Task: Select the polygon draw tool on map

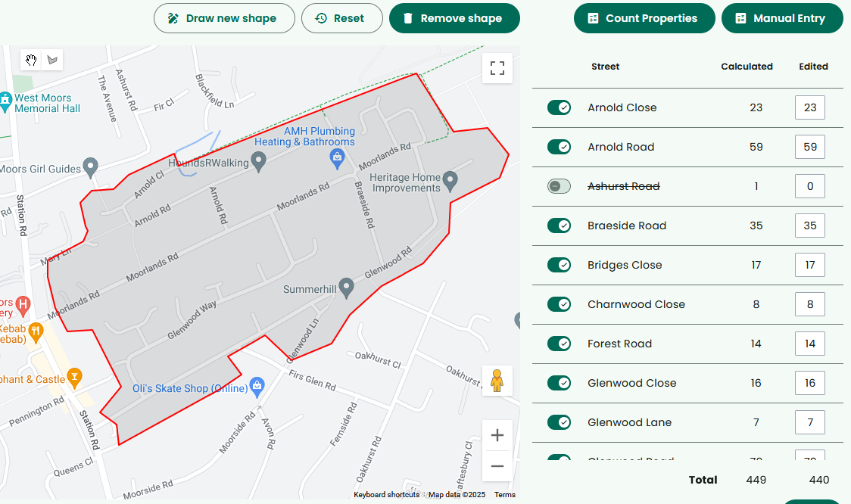Action: click(52, 61)
